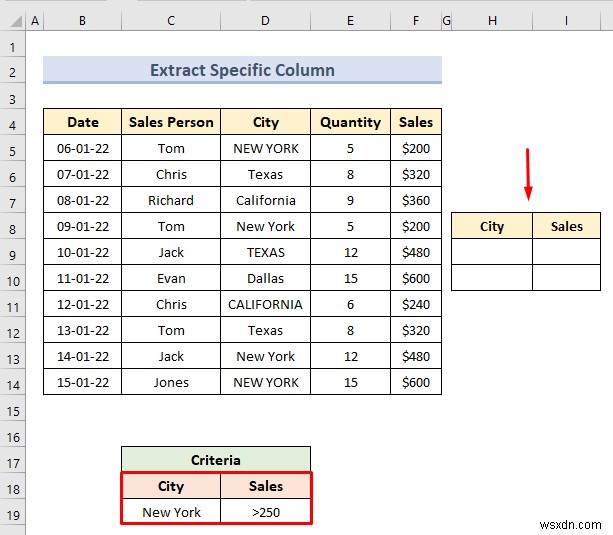Select the $360 sales cell
613x535 pixels.
416,200
